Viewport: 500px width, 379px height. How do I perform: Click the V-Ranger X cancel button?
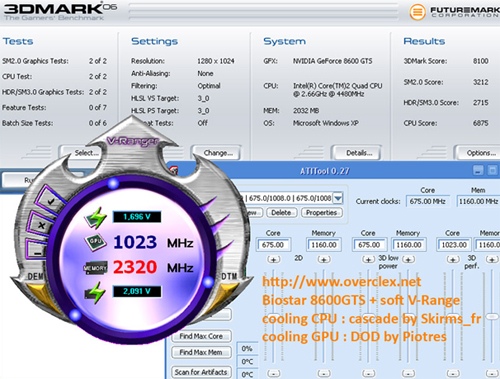42,226
